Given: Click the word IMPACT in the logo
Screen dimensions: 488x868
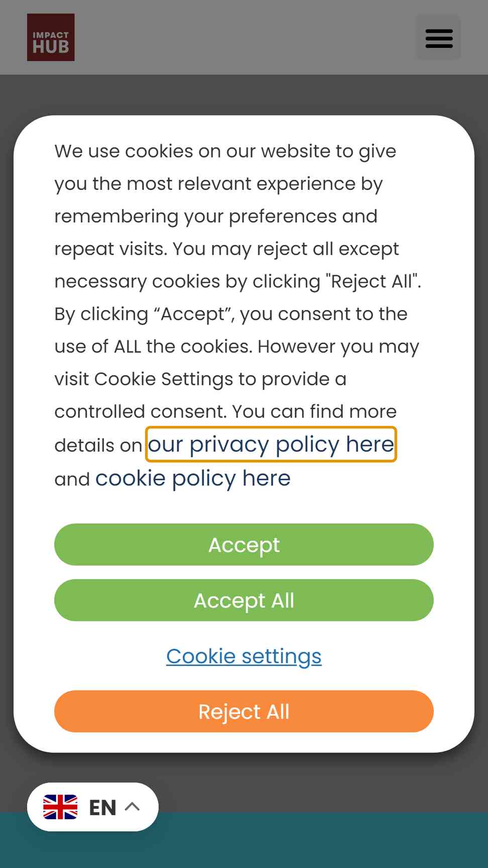Looking at the screenshot, I should [x=51, y=35].
